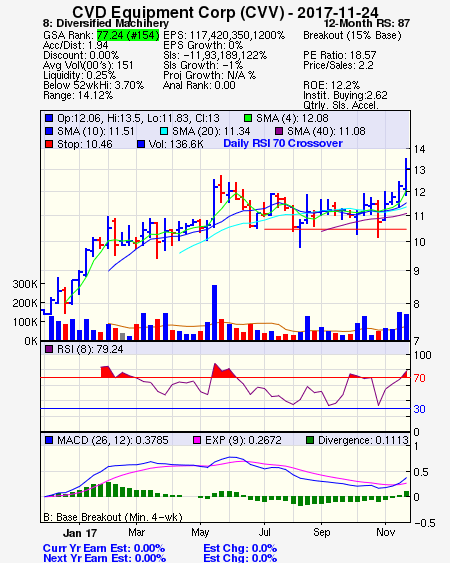450x563 pixels.
Task: Click the green SMA (4) legend swatch
Action: pos(248,118)
